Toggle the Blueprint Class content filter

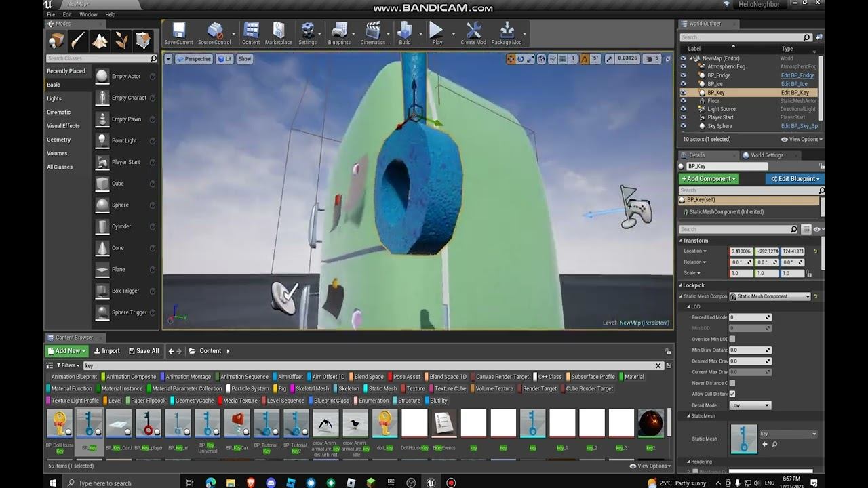point(330,401)
